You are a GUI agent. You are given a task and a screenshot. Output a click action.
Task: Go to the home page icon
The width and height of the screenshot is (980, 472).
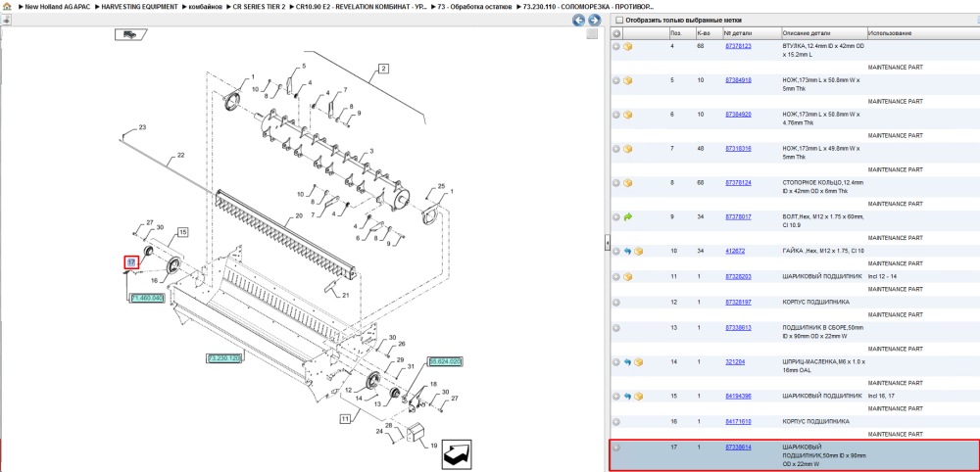coord(7,6)
